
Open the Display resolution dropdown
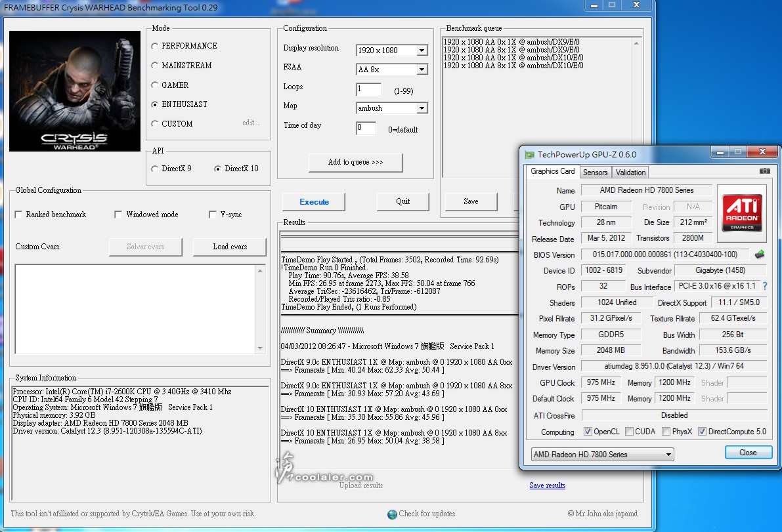point(422,51)
